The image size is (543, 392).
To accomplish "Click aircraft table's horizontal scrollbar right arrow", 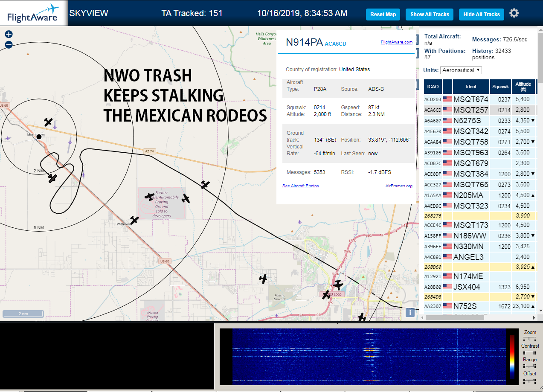I will 534,318.
